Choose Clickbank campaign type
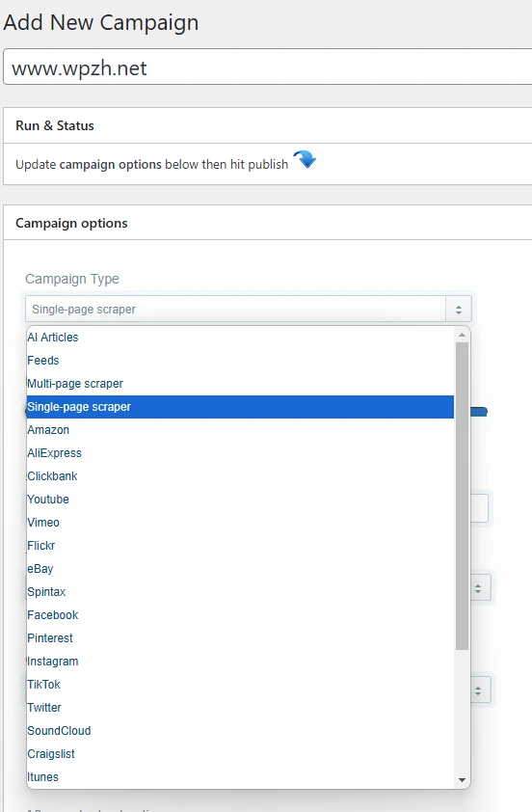Screen dimensions: 532x812 click(240, 475)
